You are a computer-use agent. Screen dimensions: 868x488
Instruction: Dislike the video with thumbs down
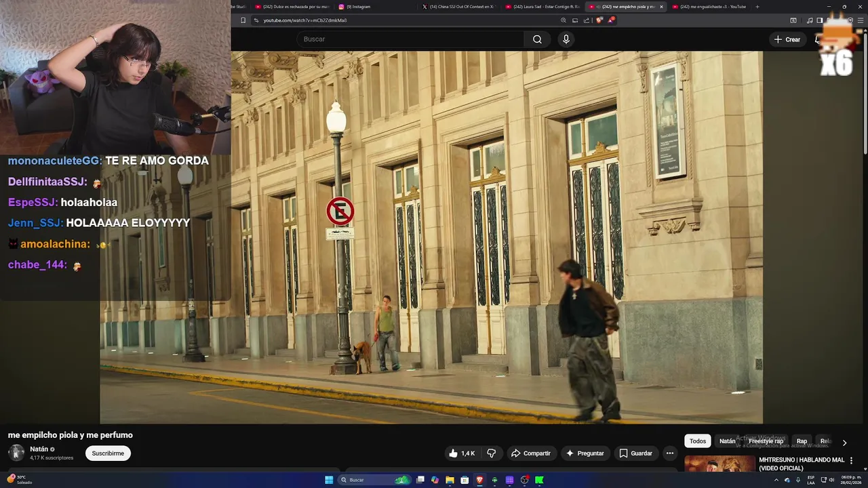pos(492,453)
